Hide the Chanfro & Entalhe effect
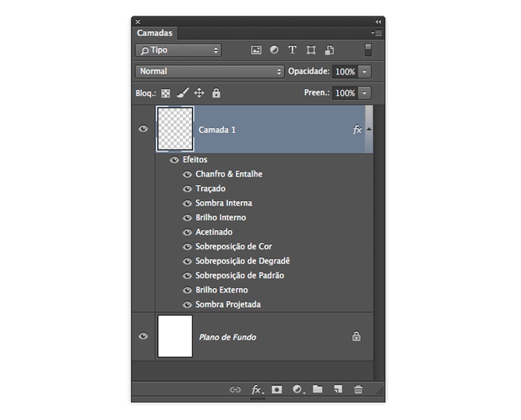 pos(187,174)
